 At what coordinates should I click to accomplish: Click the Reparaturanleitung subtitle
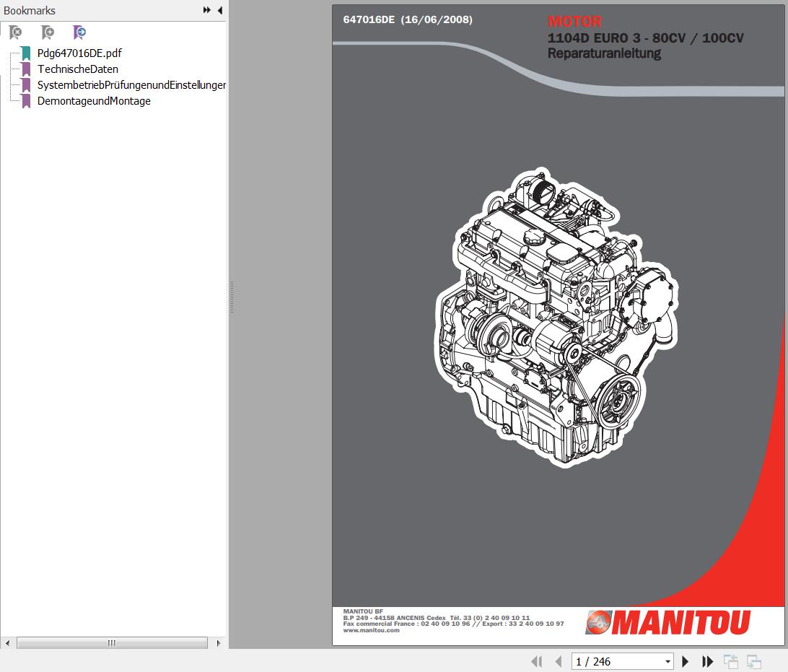(604, 53)
